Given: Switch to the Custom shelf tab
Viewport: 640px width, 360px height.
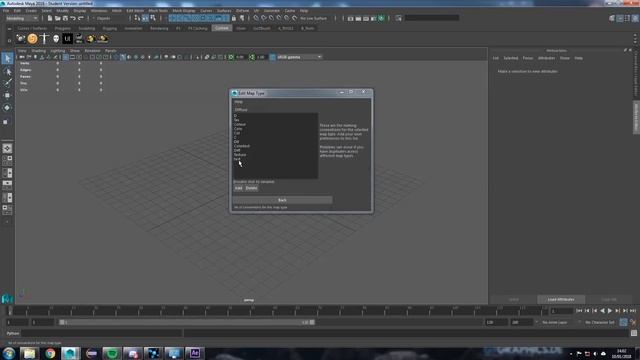Looking at the screenshot, I should click(x=222, y=28).
